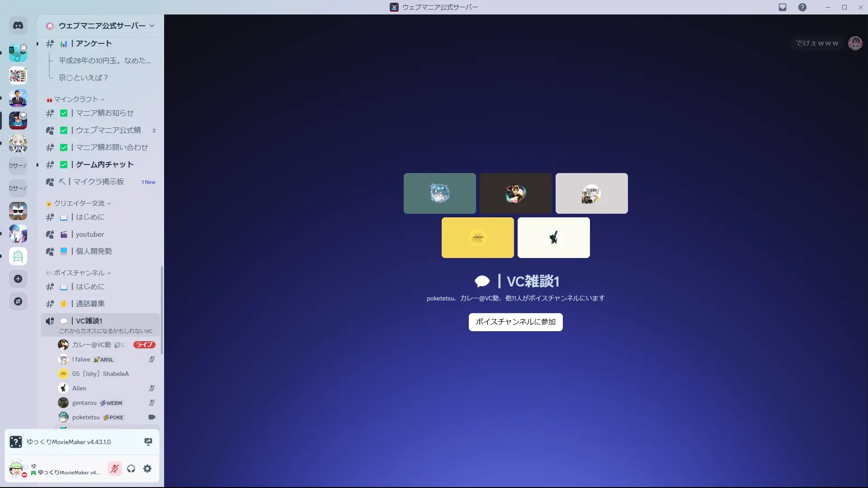The height and width of the screenshot is (488, 868).
Task: Expand the ウェブマニア公式サーバー server menu dropdown
Action: [x=152, y=26]
